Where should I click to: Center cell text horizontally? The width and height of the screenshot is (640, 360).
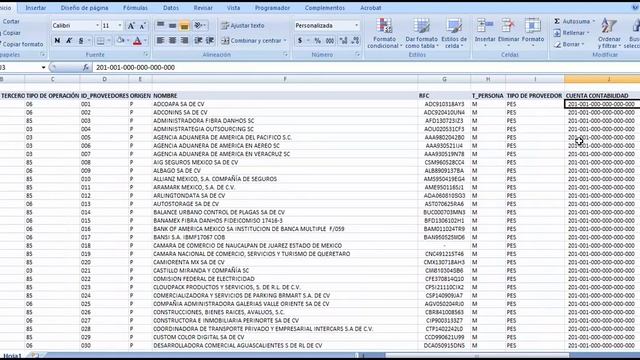point(172,40)
